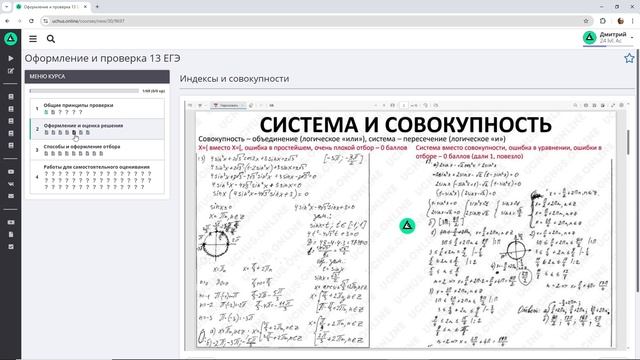Click the 'МЕНЮ КУРСА' header
This screenshot has height=360, width=640.
(97, 76)
